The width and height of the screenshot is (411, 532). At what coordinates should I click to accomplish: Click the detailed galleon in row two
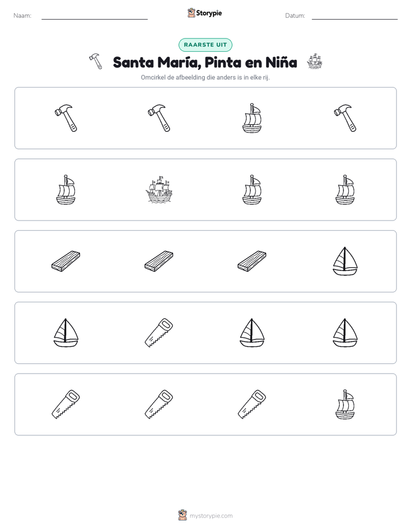[159, 189]
